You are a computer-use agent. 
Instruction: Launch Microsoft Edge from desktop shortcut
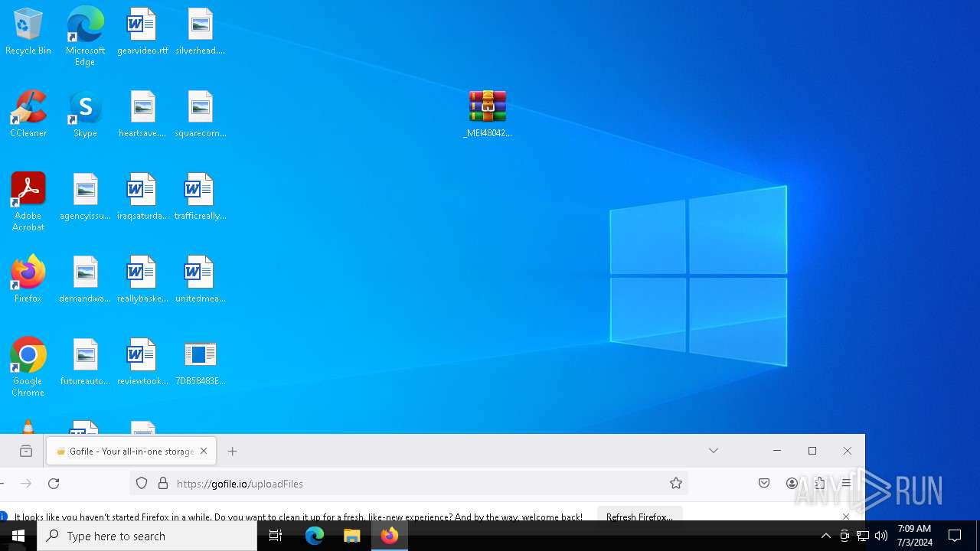[x=85, y=36]
